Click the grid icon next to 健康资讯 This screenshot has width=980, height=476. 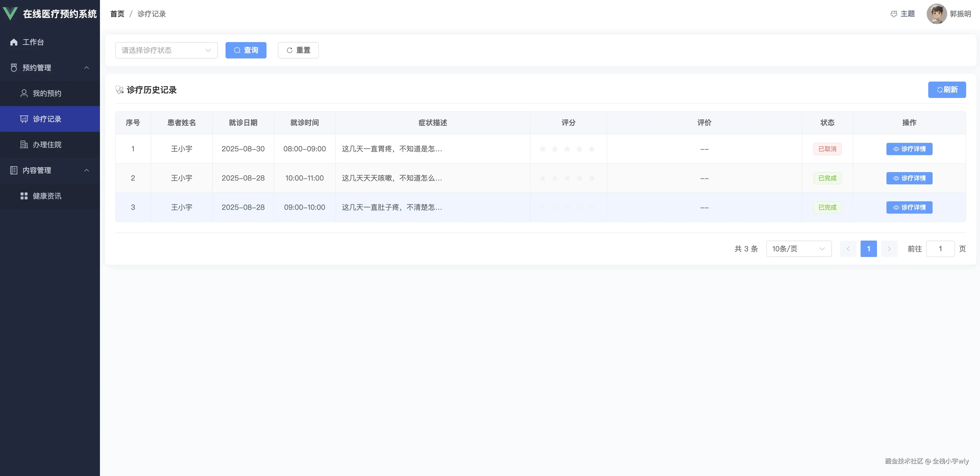click(24, 196)
